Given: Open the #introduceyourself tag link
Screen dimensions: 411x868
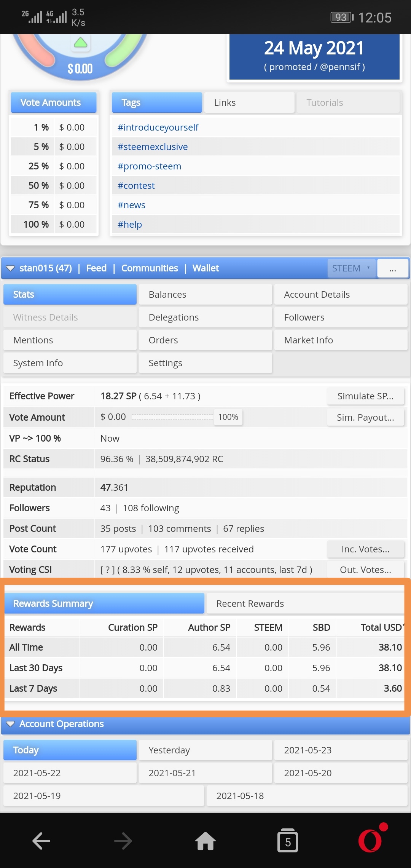Looking at the screenshot, I should (158, 127).
